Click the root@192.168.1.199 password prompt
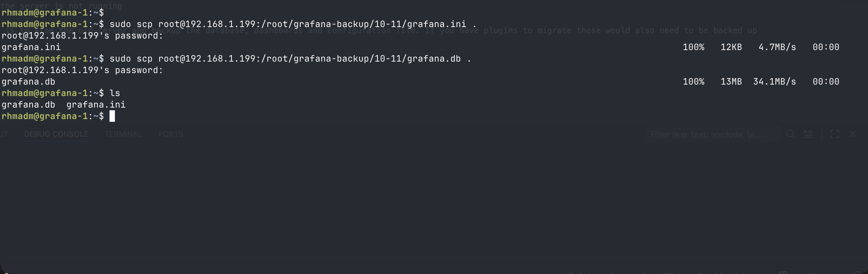Viewport: 868px width, 274px height. click(82, 36)
